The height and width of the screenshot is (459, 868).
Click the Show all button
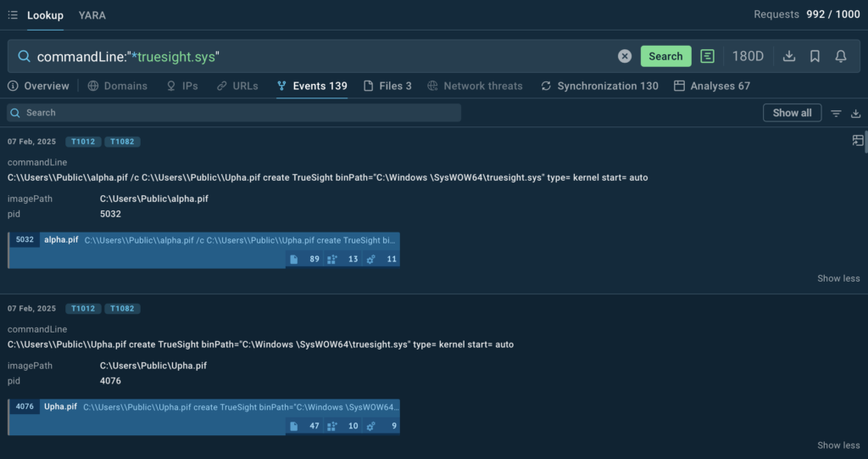[x=792, y=113]
